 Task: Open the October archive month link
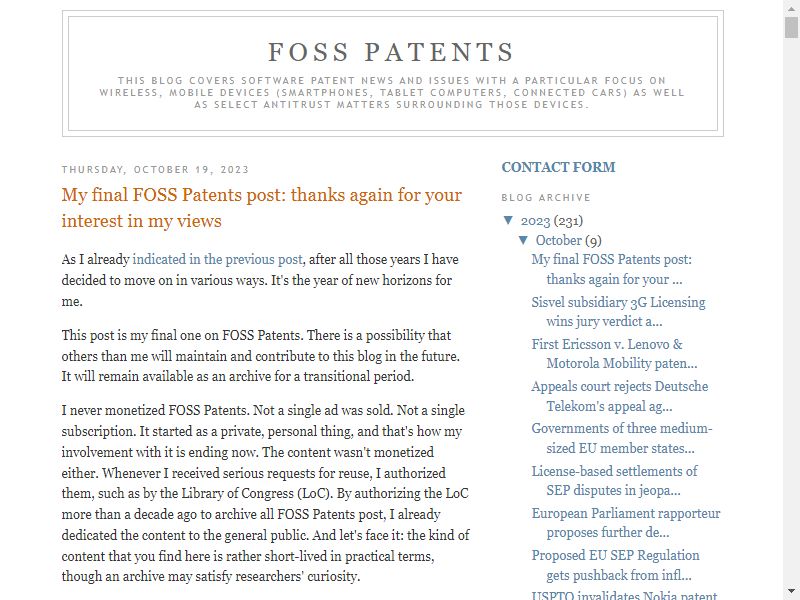(559, 240)
